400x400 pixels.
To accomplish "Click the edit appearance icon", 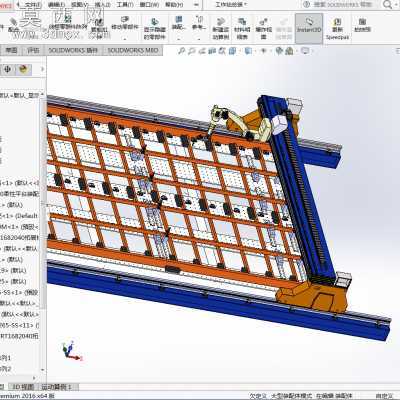I will coord(279,51).
